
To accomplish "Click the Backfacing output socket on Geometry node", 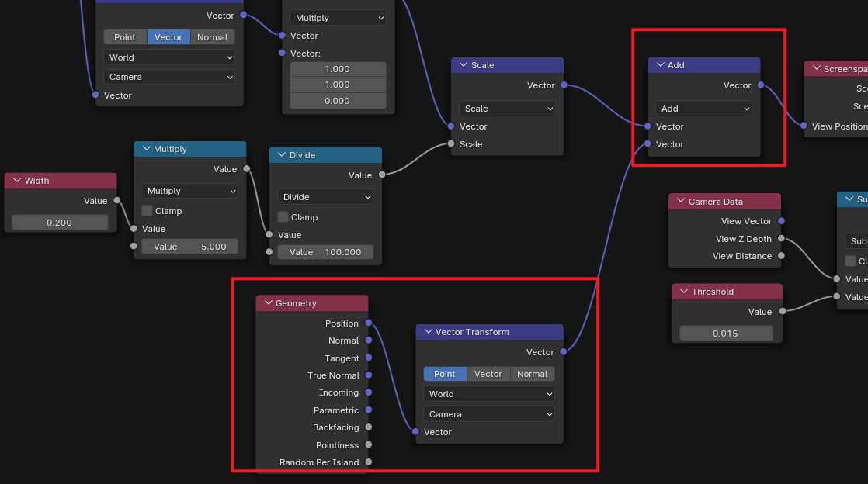I will pos(368,427).
